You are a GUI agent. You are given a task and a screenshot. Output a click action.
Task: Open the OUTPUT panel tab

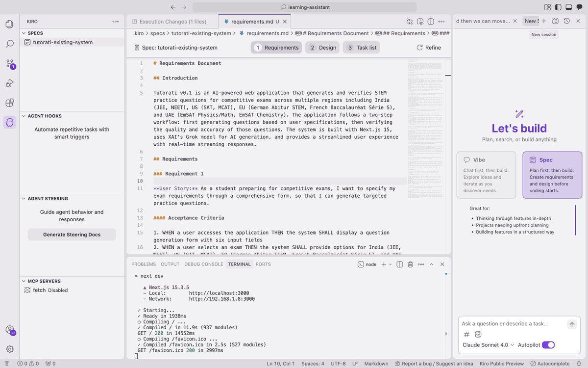170,264
